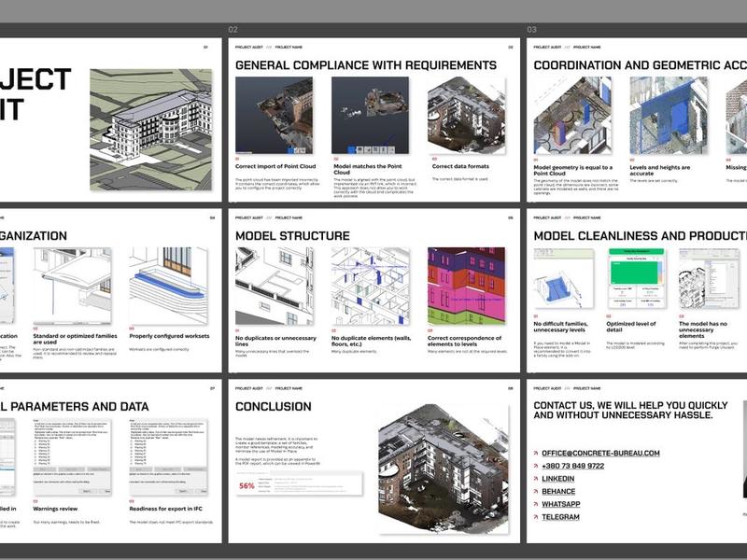The width and height of the screenshot is (747, 560).
Task: Select image above No duplicates or unnecessary lines
Action: point(274,286)
